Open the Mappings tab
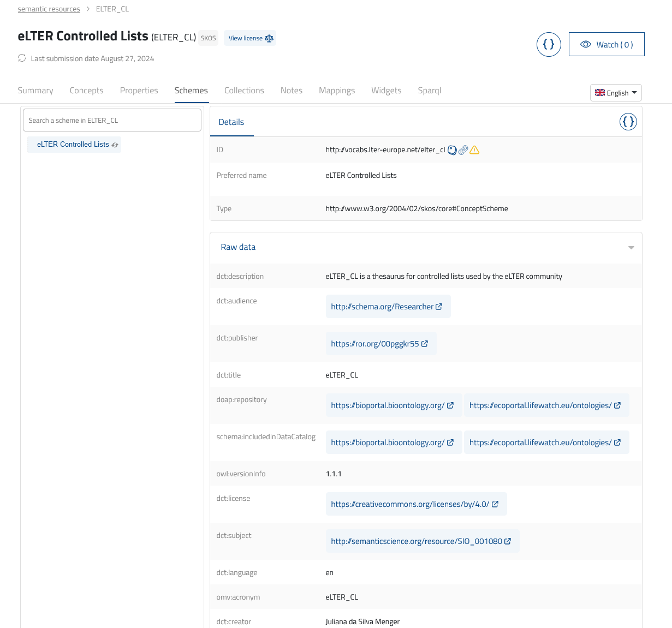 point(337,91)
